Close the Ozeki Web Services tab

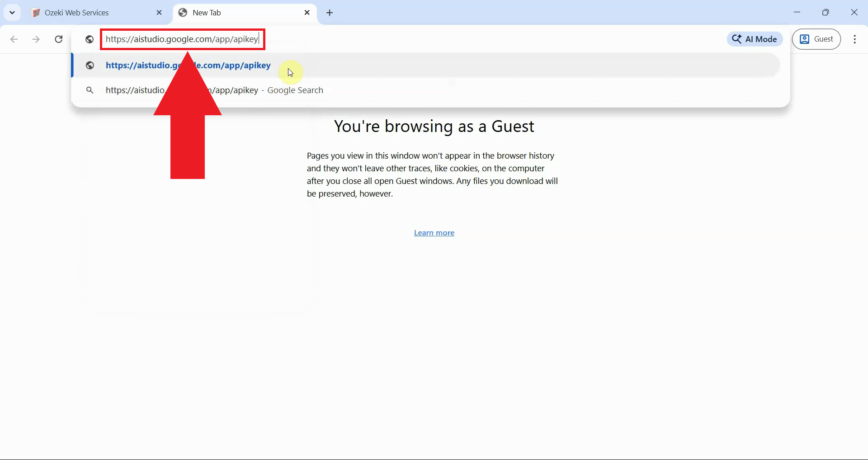[159, 12]
